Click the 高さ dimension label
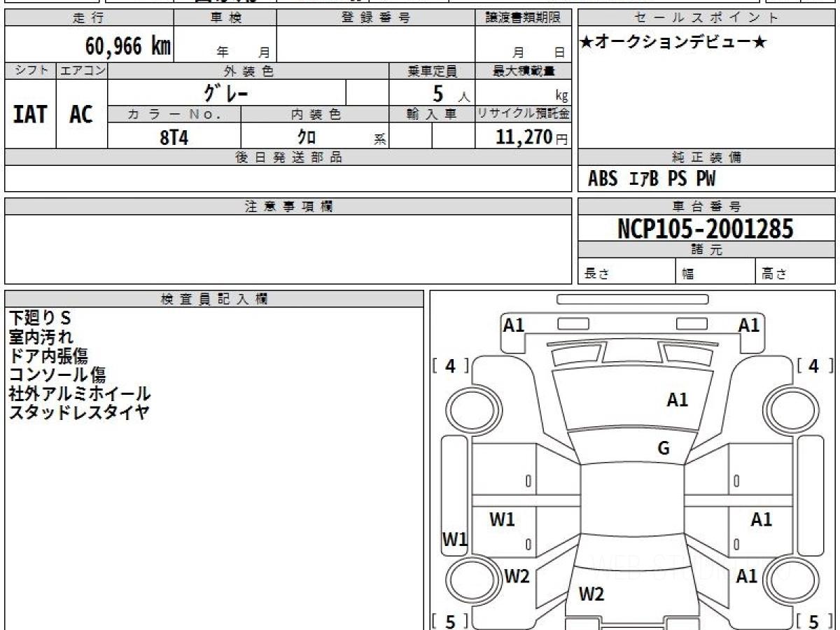The height and width of the screenshot is (630, 840). pos(775,274)
